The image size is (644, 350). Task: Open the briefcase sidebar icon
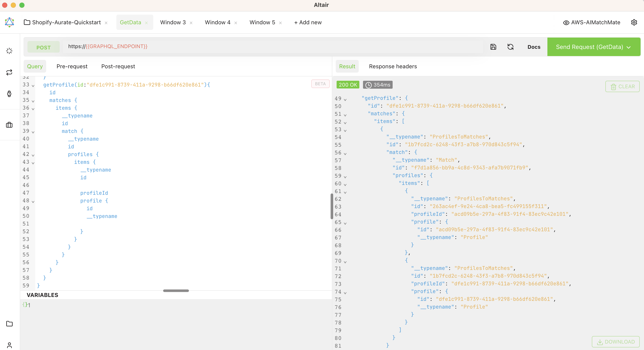[x=9, y=125]
